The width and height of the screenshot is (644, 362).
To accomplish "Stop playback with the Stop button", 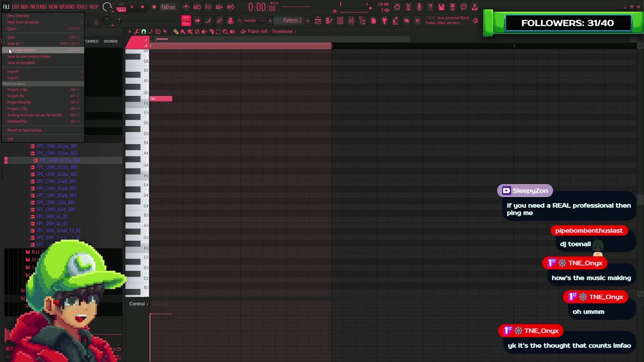I will (x=143, y=7).
